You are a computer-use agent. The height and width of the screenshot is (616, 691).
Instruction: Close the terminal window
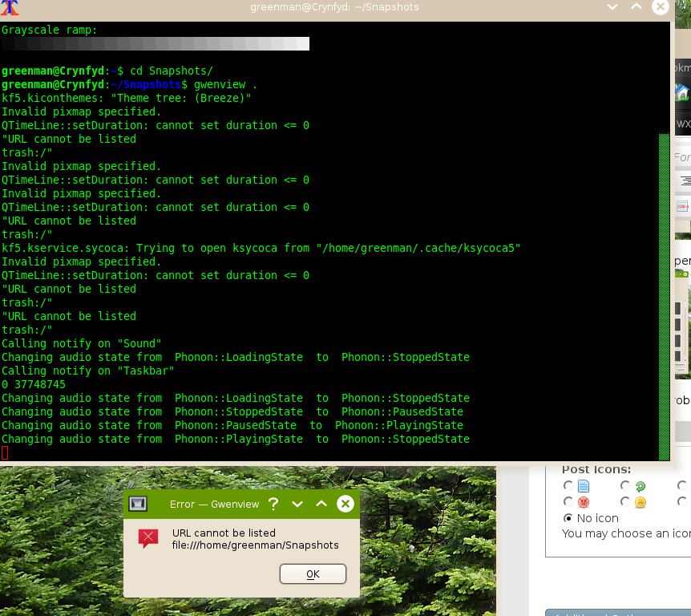tap(660, 7)
